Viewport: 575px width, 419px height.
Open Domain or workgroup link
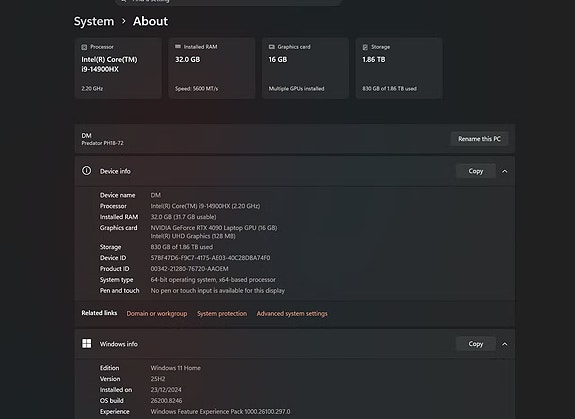tap(157, 314)
